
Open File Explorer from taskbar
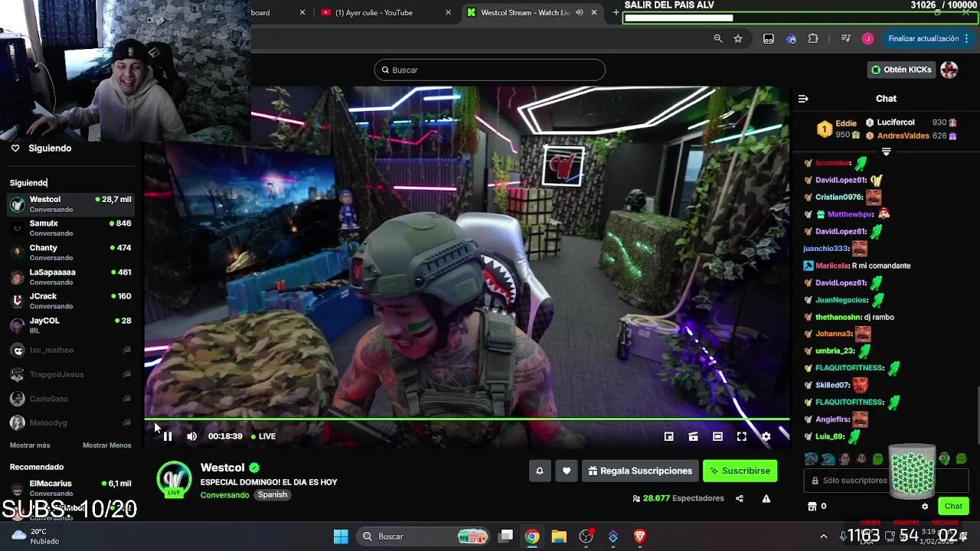559,536
